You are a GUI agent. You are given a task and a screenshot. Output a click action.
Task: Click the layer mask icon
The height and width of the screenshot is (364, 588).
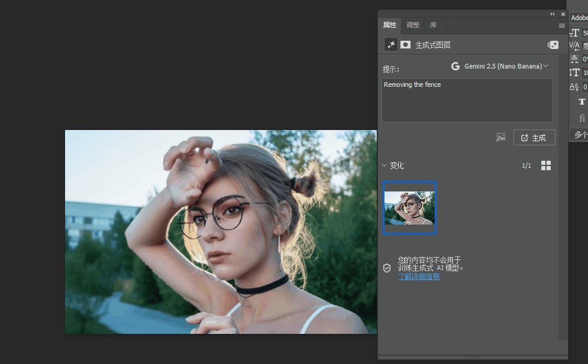pyautogui.click(x=406, y=45)
